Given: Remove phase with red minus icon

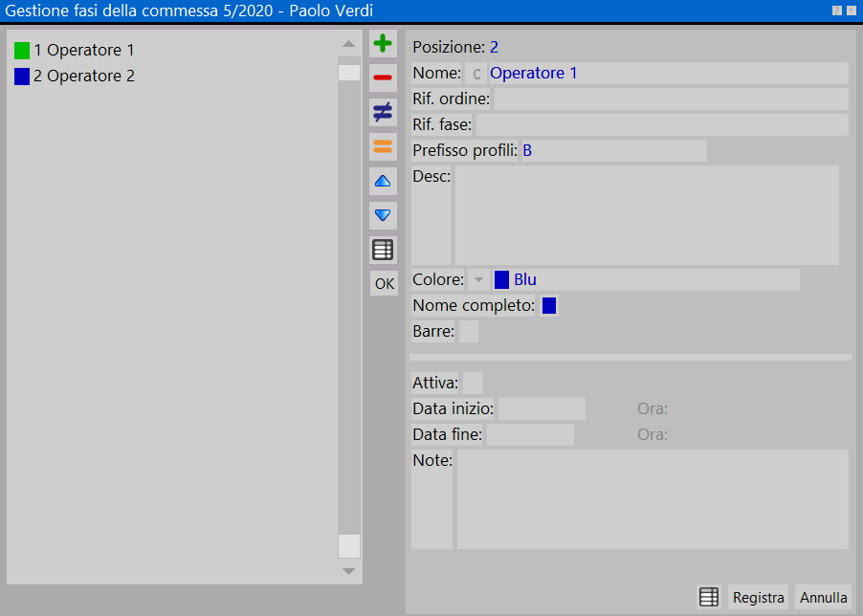Looking at the screenshot, I should (383, 77).
